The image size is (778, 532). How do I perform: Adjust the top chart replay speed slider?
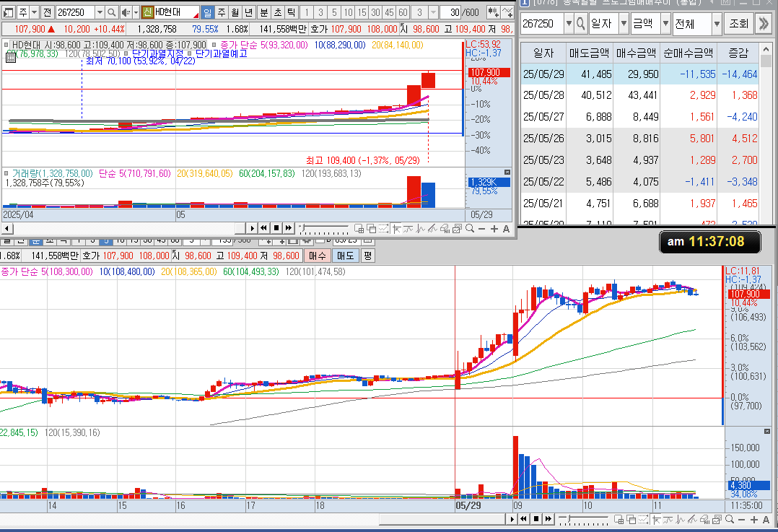point(325,229)
